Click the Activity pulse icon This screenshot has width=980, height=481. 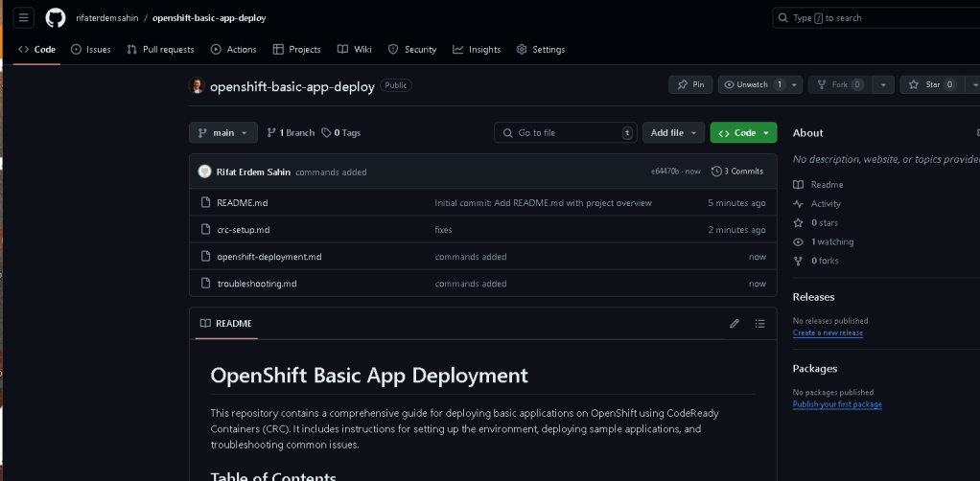point(798,204)
